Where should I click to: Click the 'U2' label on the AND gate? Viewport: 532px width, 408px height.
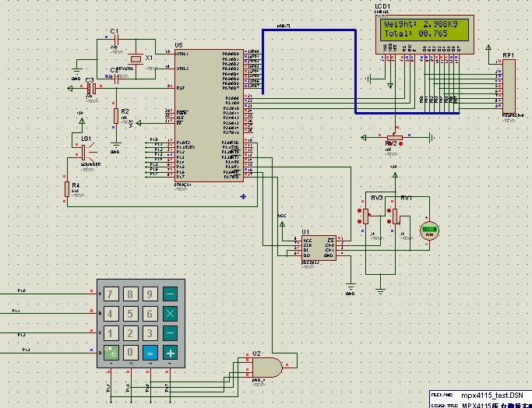coord(256,353)
